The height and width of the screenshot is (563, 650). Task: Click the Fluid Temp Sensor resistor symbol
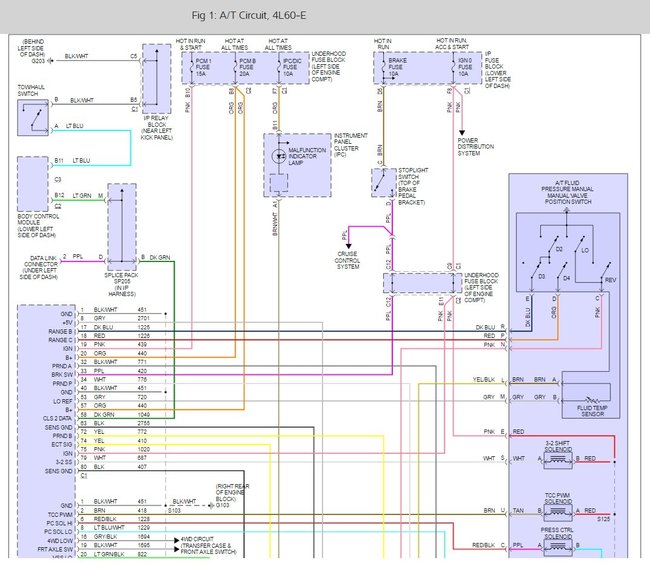(x=592, y=400)
